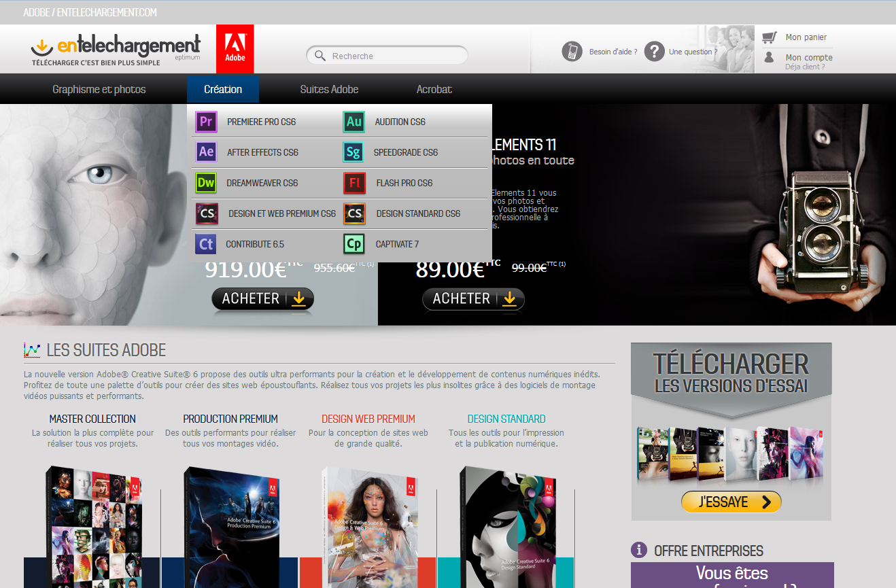Image resolution: width=896 pixels, height=588 pixels.
Task: Click the Premiere Pro Pr icon
Action: pyautogui.click(x=206, y=122)
